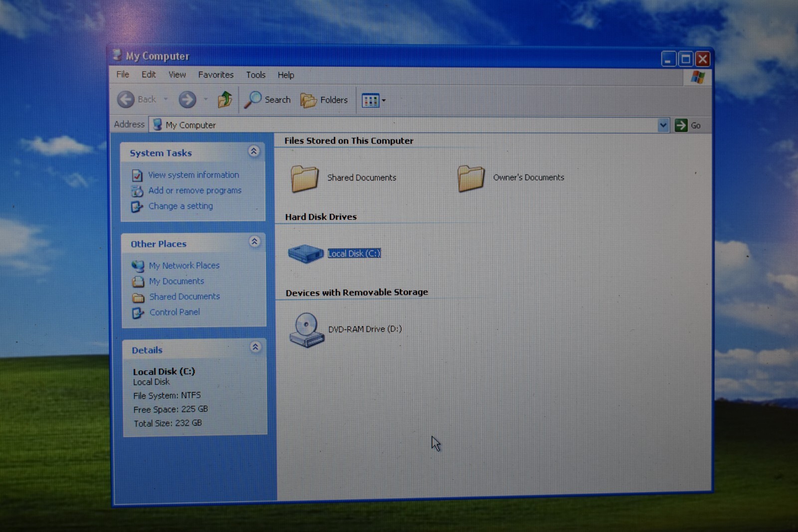Click the Owner's Documents label

529,177
